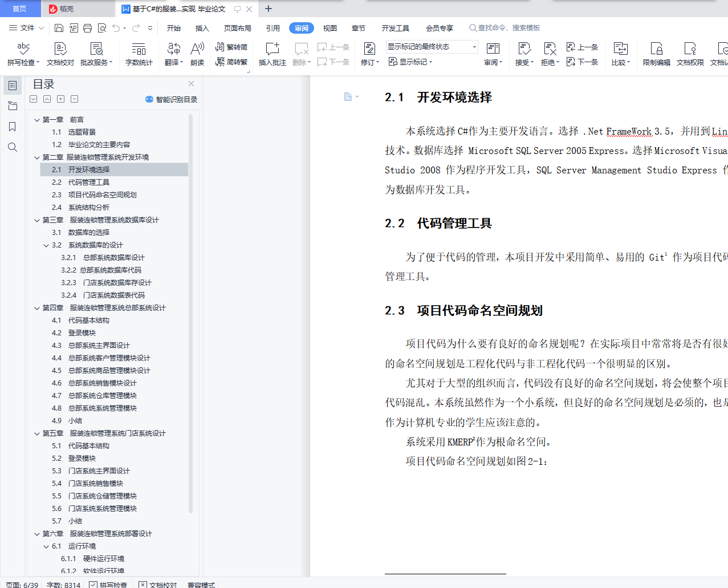Click 字数统计 word count icon
The image size is (728, 588).
(139, 55)
